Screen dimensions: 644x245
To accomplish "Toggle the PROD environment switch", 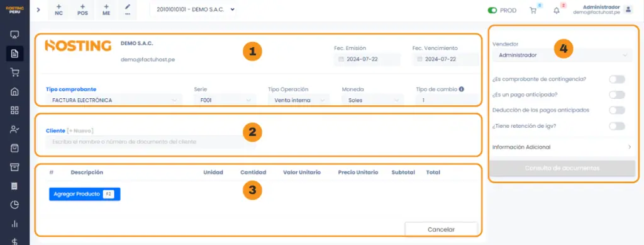I will coord(492,10).
